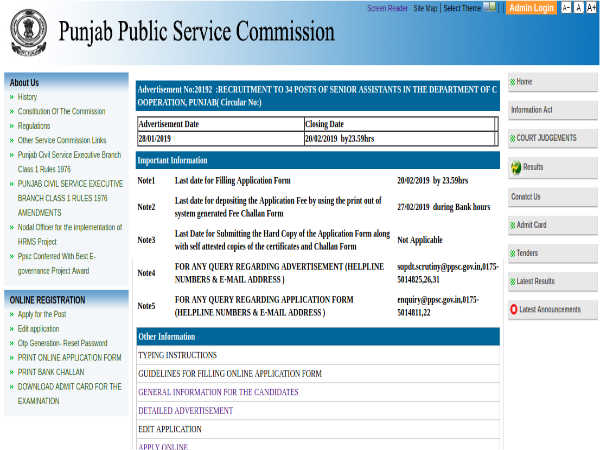Click the Select Theme color icon
Viewport: 600px width, 450px height.
[489, 8]
